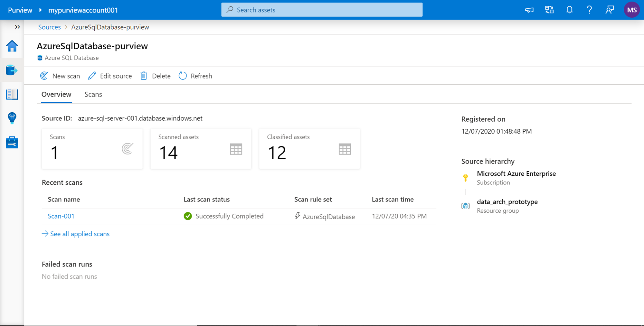Click the notifications bell icon
This screenshot has height=326, width=644.
point(569,10)
